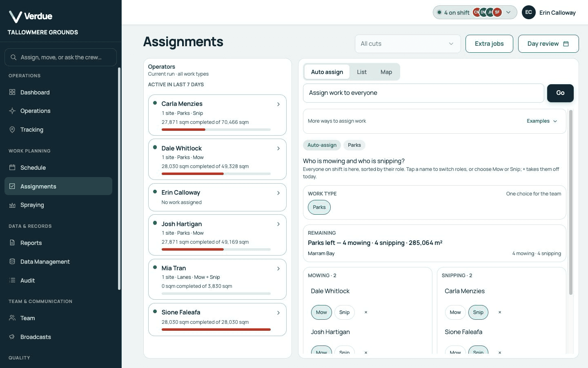Click the Spraying icon
The height and width of the screenshot is (368, 588).
click(x=12, y=205)
